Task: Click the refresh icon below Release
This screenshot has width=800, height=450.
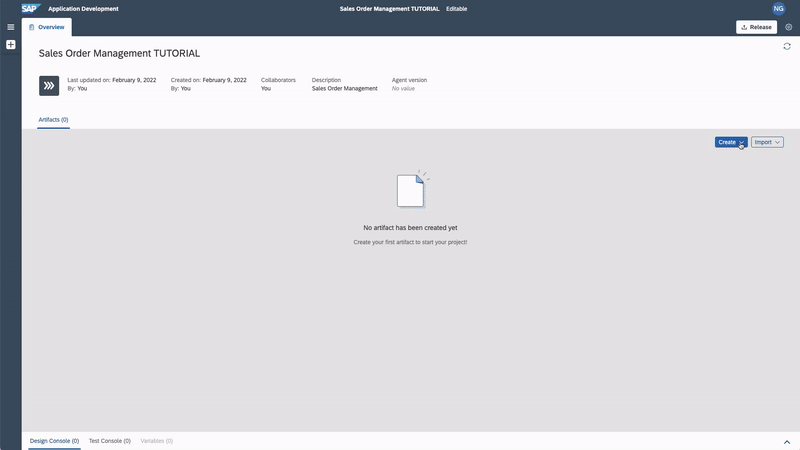Action: 787,46
